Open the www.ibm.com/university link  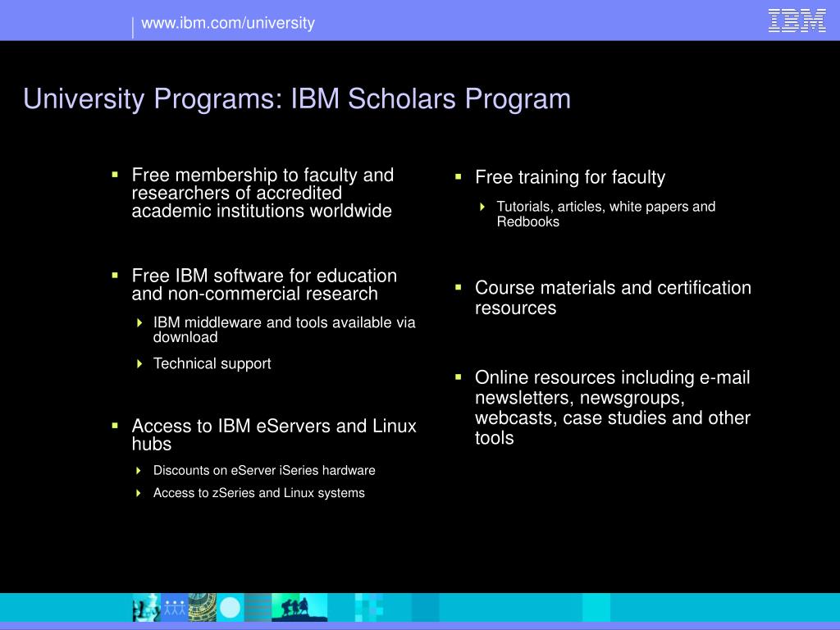(228, 23)
